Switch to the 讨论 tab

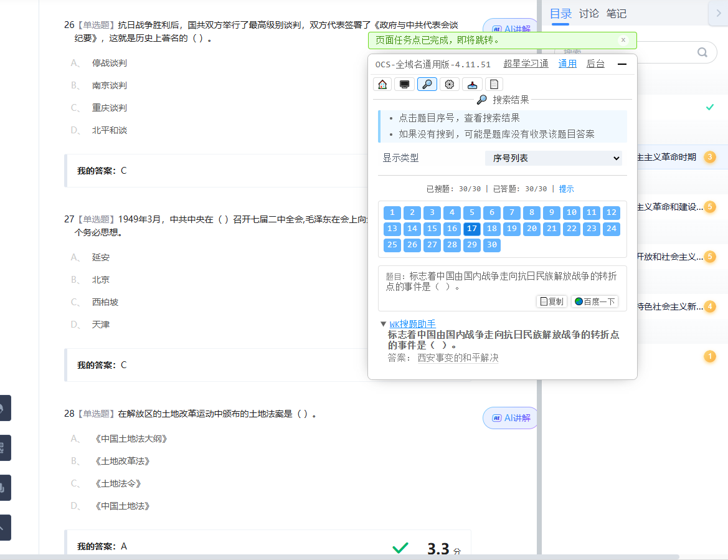point(588,13)
